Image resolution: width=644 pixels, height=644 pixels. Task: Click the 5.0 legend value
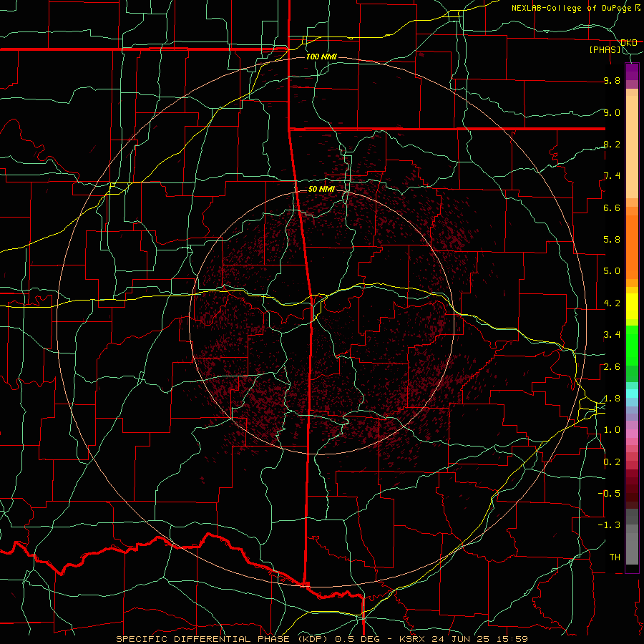(612, 271)
